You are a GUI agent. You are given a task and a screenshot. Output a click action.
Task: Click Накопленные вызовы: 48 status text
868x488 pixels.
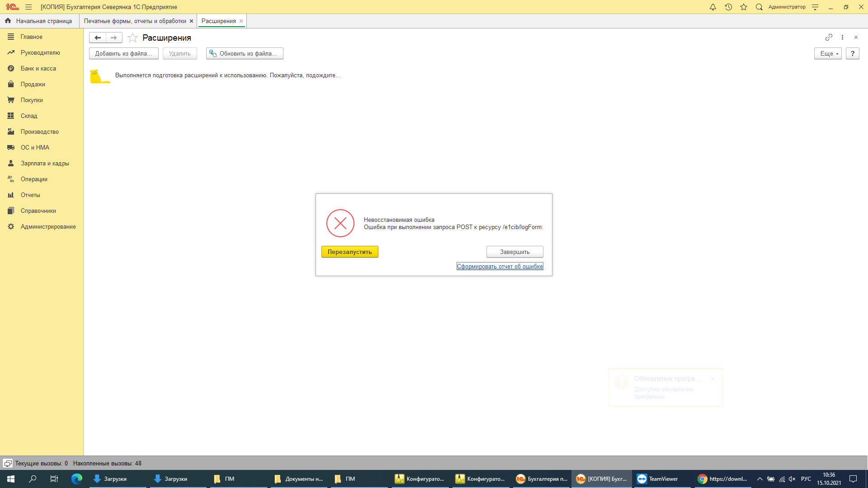pos(107,463)
